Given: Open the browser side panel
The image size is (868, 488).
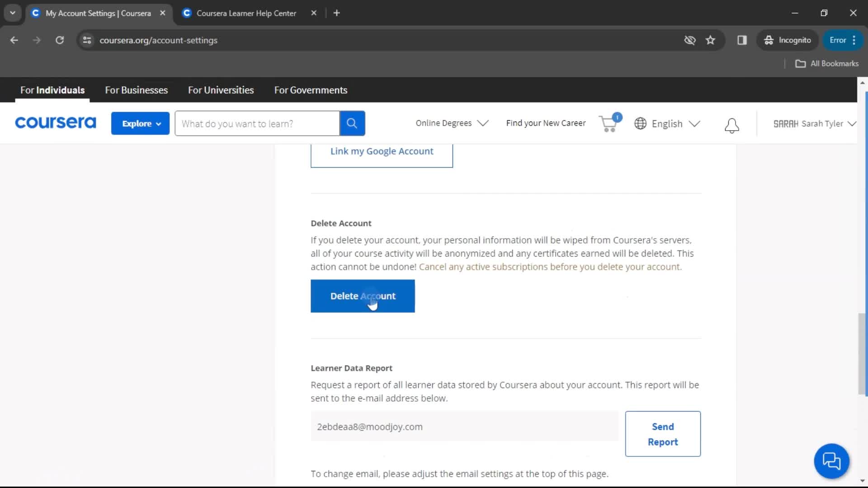Looking at the screenshot, I should click(742, 40).
